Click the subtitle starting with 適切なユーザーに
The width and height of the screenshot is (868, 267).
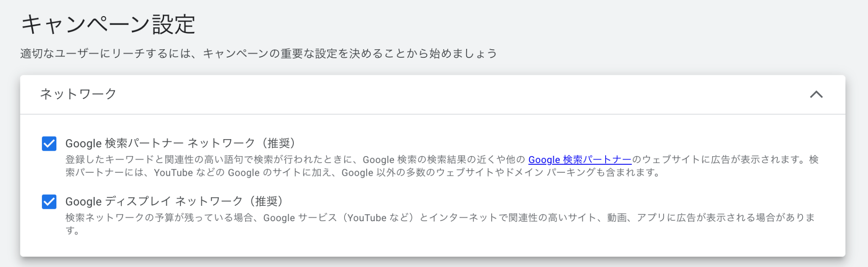(x=258, y=53)
